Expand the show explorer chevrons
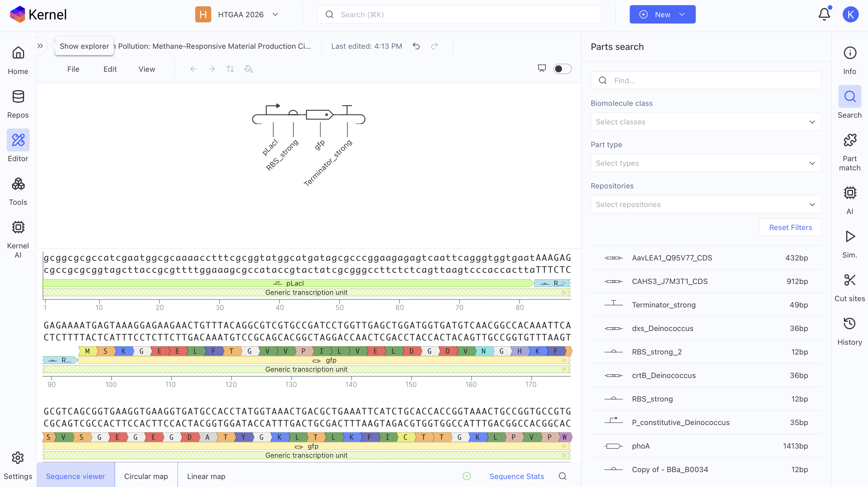Image resolution: width=868 pixels, height=487 pixels. tap(40, 46)
